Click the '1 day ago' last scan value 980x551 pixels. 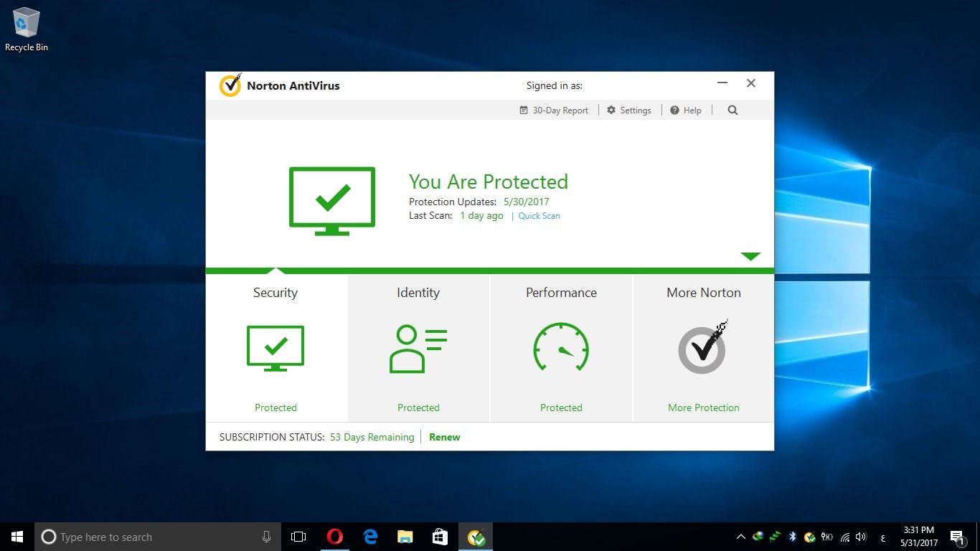pyautogui.click(x=481, y=215)
